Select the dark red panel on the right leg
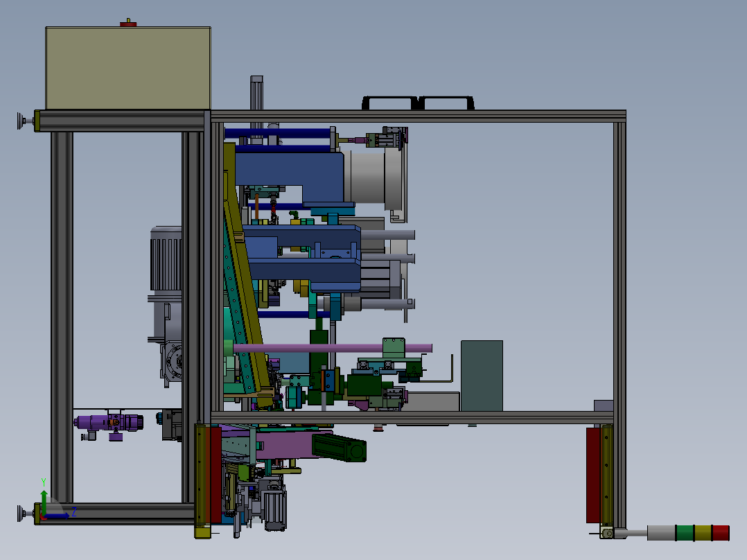747x560 pixels. pos(593,475)
